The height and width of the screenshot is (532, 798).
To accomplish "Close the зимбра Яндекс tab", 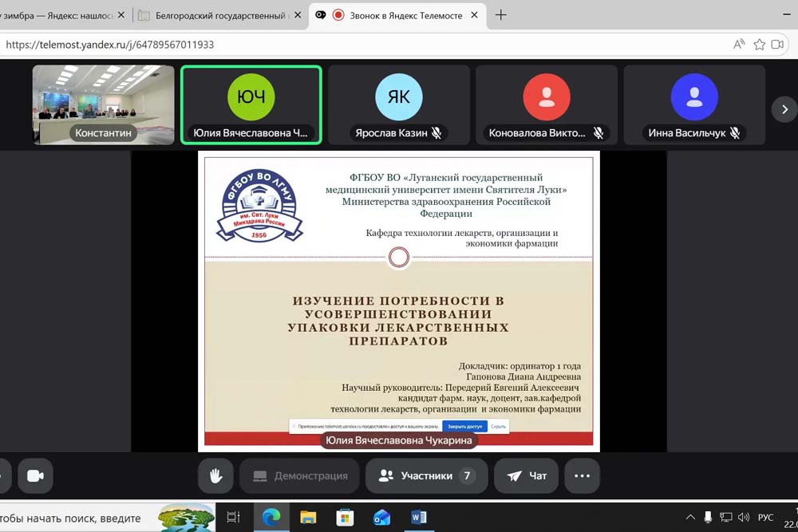I will tap(121, 15).
